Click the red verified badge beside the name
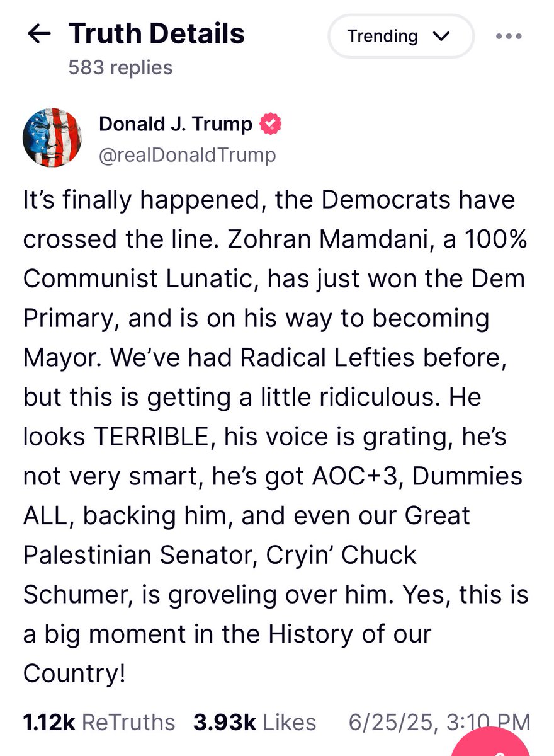 tap(271, 125)
